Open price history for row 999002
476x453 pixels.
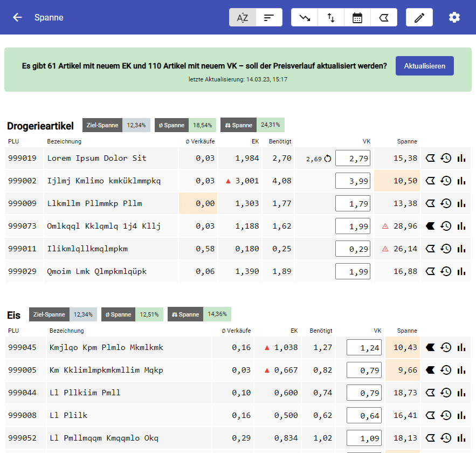pyautogui.click(x=446, y=181)
